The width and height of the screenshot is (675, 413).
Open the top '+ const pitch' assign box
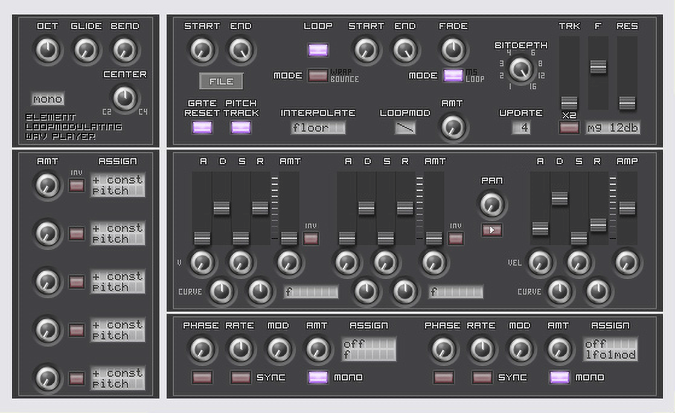118,185
